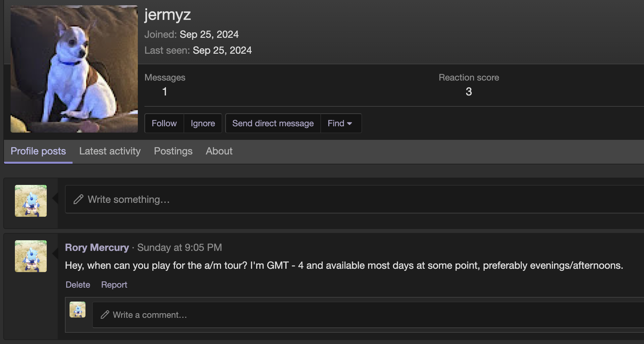644x344 pixels.
Task: Focus the Write a comment field
Action: click(x=331, y=315)
